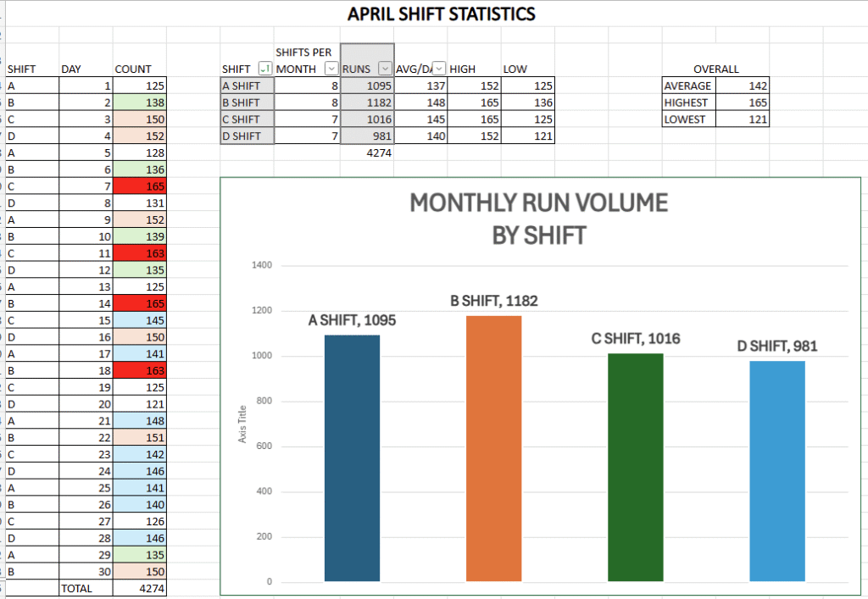Select the orange B SHIFT chart bar
The image size is (868, 599).
pyautogui.click(x=493, y=449)
